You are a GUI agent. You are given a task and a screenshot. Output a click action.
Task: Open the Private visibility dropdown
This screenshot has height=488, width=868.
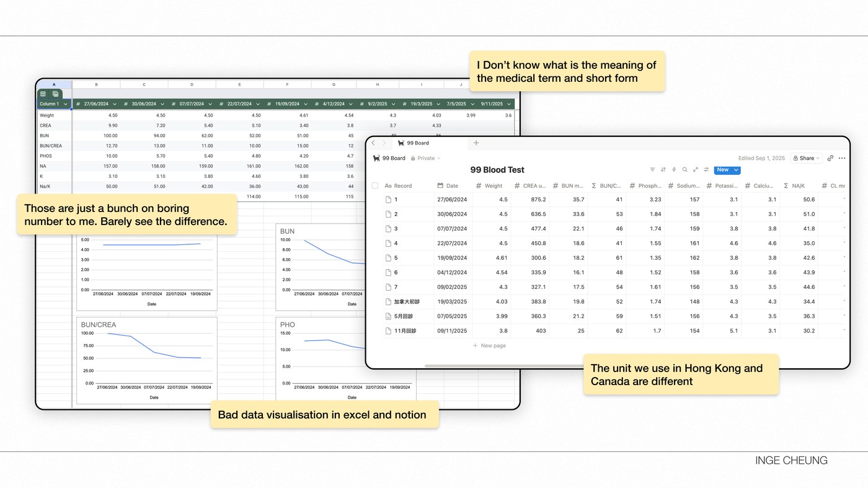[x=425, y=158]
